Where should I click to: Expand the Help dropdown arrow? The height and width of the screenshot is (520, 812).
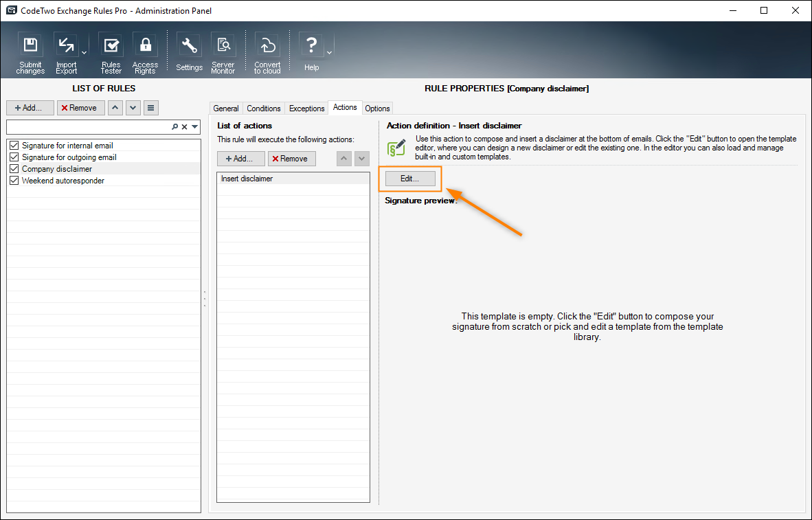(x=329, y=53)
